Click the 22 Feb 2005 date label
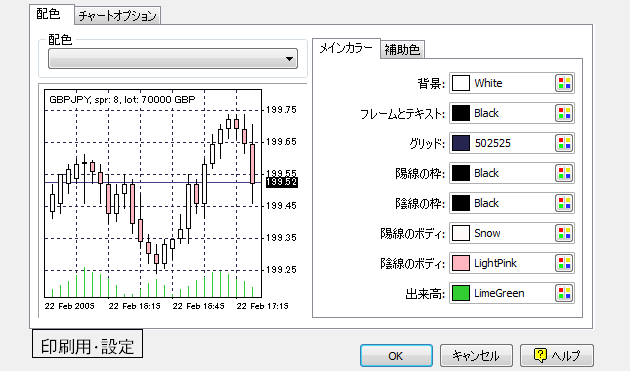630x371 pixels. (x=70, y=306)
